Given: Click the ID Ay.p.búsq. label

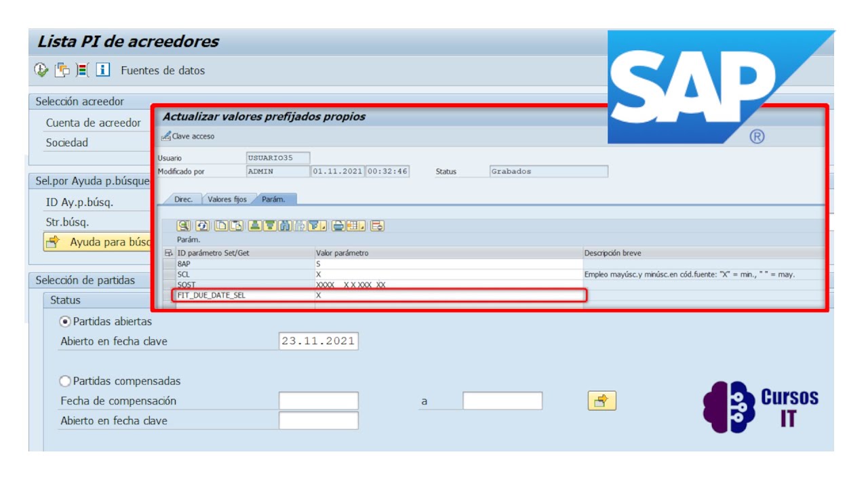Looking at the screenshot, I should point(79,202).
